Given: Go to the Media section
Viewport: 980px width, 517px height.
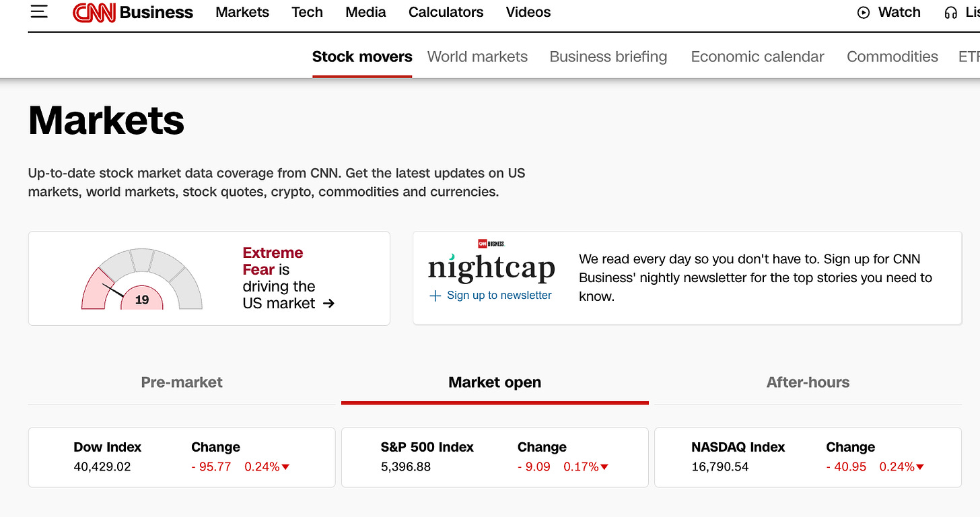Looking at the screenshot, I should point(365,12).
